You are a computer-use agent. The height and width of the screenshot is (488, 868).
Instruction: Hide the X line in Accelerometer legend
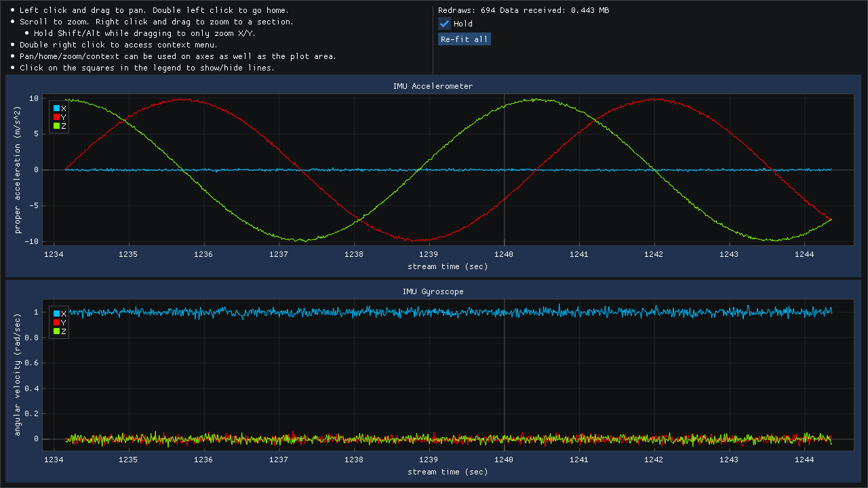(57, 108)
